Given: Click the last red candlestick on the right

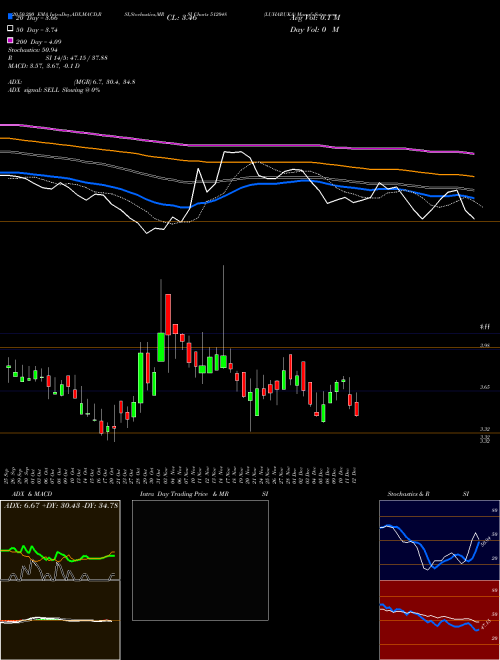Looking at the screenshot, I should tap(357, 409).
